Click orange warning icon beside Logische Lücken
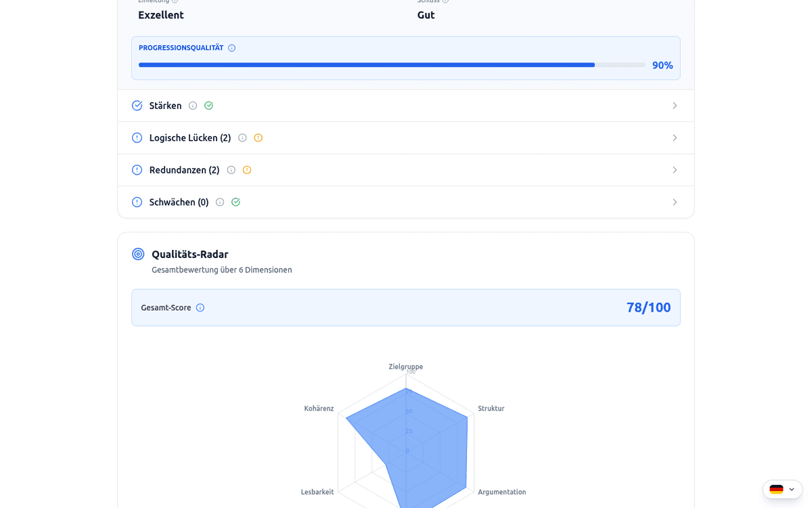812x508 pixels. (258, 138)
